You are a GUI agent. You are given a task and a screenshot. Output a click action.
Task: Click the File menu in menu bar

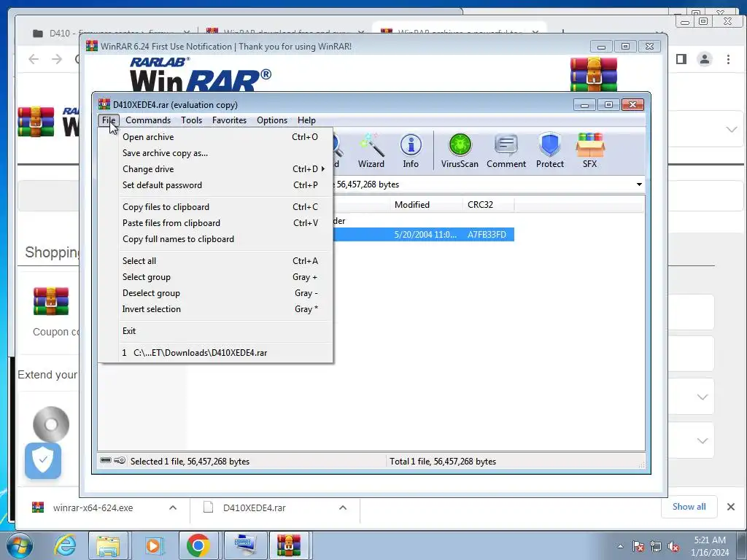109,120
